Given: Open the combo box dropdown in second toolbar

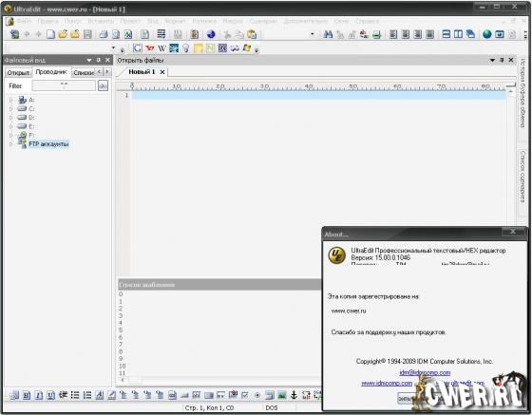Looking at the screenshot, I should 113,47.
